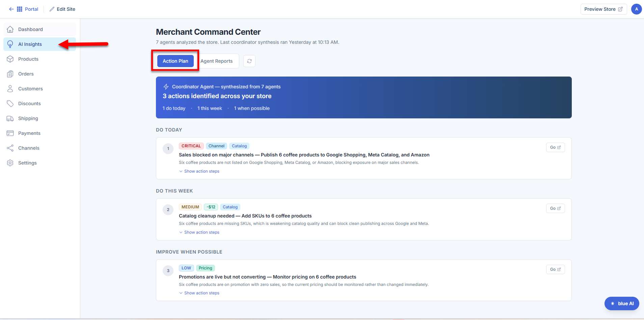Click the Merchant Command Center heading
Image resolution: width=644 pixels, height=320 pixels.
pyautogui.click(x=208, y=32)
